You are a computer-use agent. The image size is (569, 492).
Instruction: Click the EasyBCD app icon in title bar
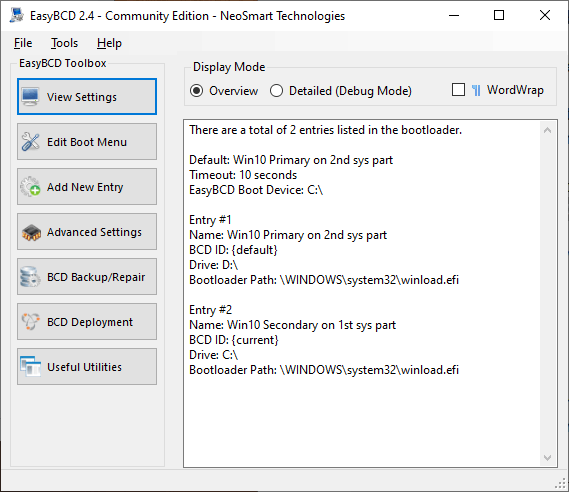16,15
